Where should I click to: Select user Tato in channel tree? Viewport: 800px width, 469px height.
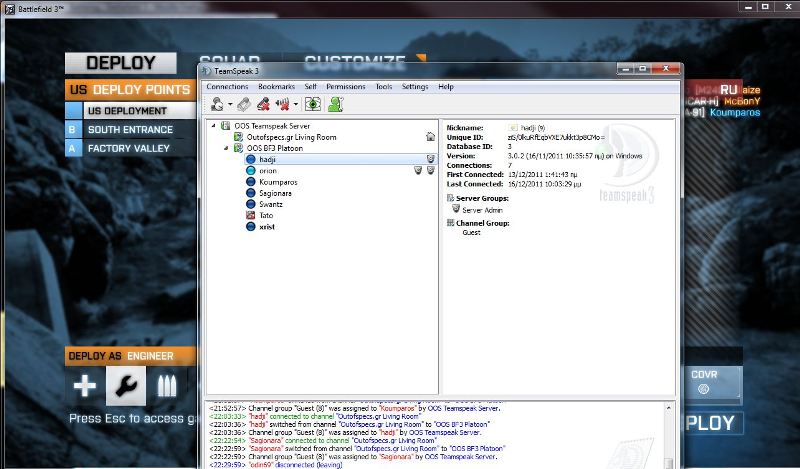click(x=266, y=215)
